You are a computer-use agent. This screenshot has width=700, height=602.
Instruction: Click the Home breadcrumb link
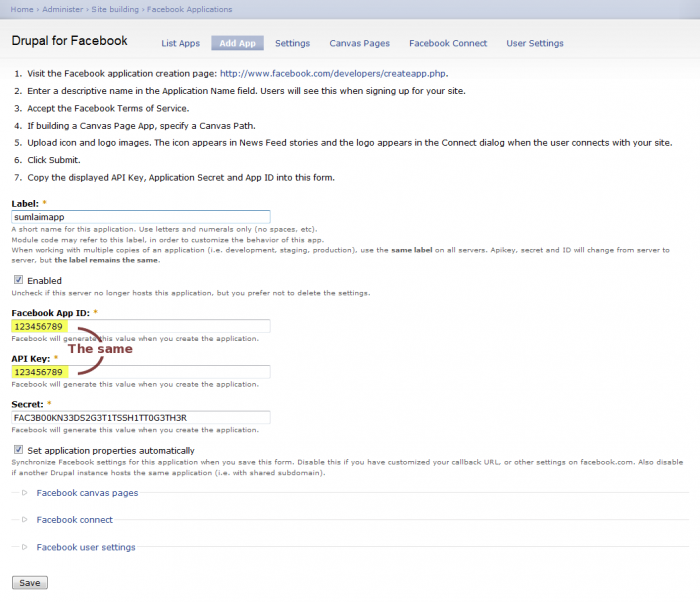pyautogui.click(x=22, y=9)
